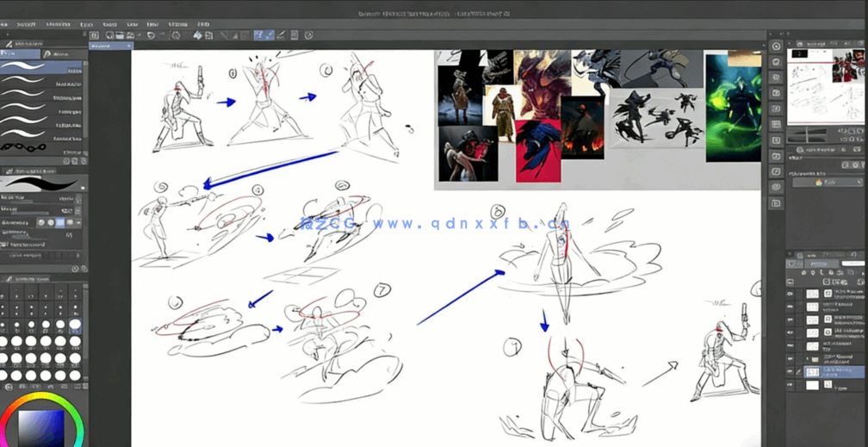Click the top icon in the right vertical dock
Image resolution: width=868 pixels, height=447 pixels.
(x=776, y=46)
